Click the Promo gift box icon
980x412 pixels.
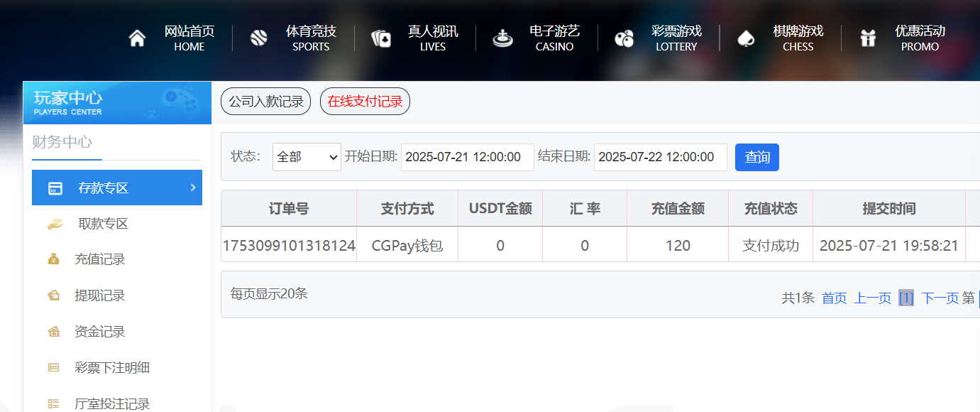coord(868,38)
